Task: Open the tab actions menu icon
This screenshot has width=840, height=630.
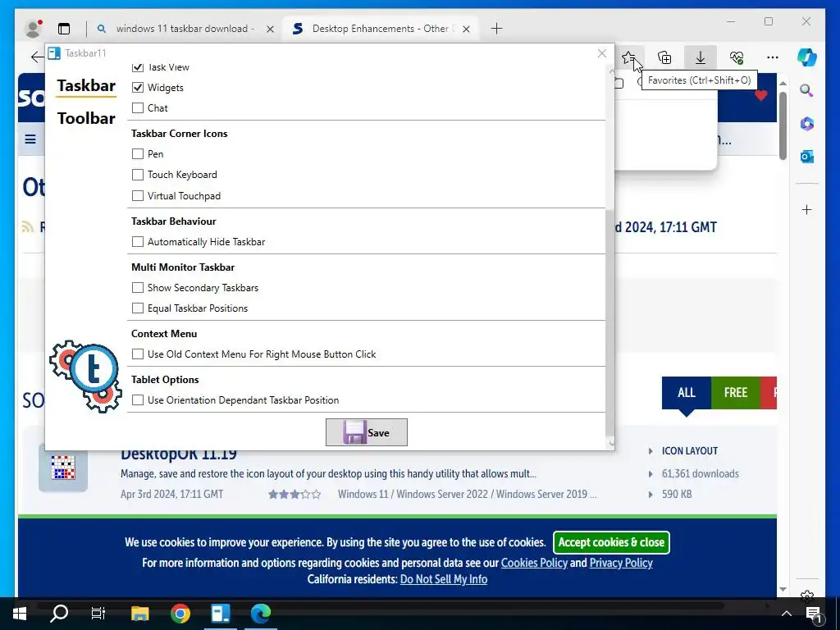Action: pyautogui.click(x=64, y=29)
